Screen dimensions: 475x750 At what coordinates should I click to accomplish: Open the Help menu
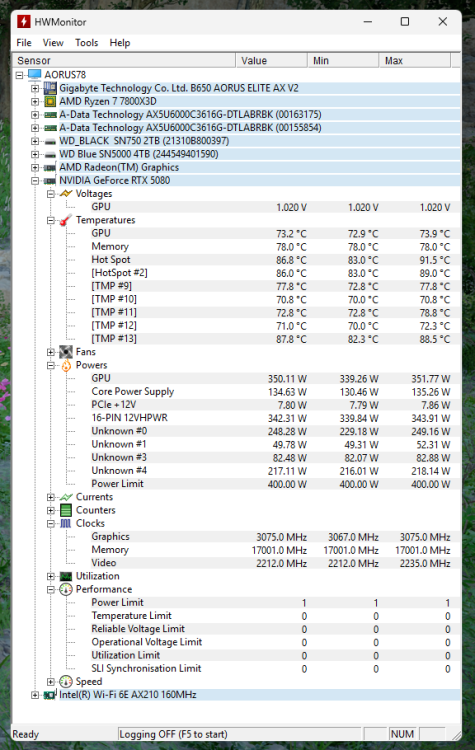click(x=120, y=43)
